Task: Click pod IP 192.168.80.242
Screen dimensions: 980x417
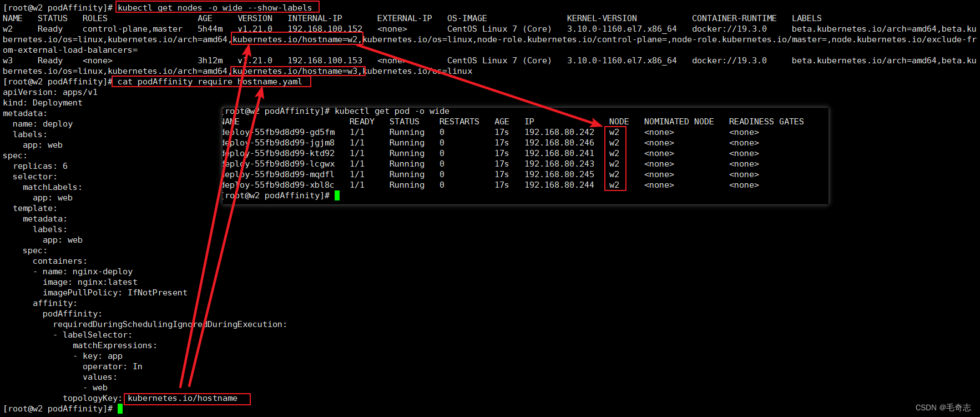Action: [x=559, y=132]
